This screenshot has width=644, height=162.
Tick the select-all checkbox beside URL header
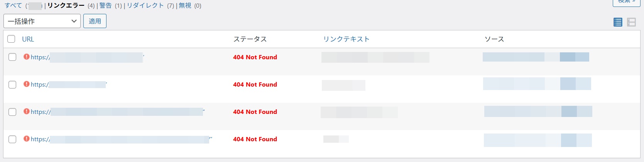click(x=12, y=39)
